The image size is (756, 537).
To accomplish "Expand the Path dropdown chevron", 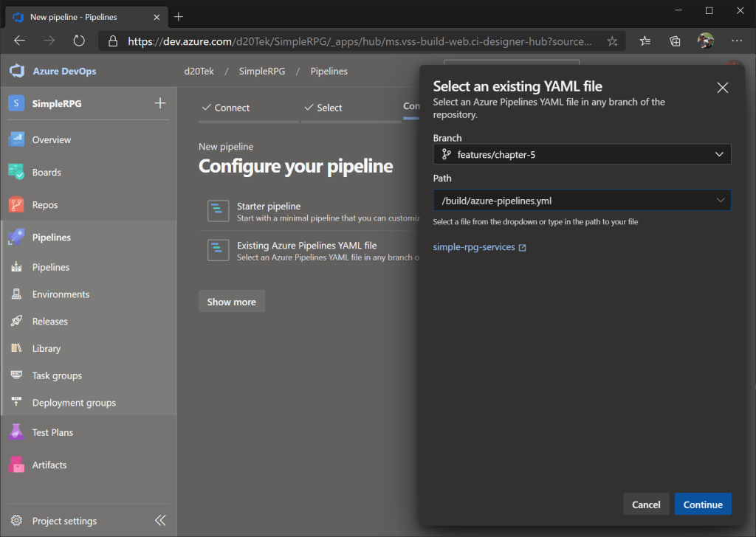I will [x=720, y=200].
